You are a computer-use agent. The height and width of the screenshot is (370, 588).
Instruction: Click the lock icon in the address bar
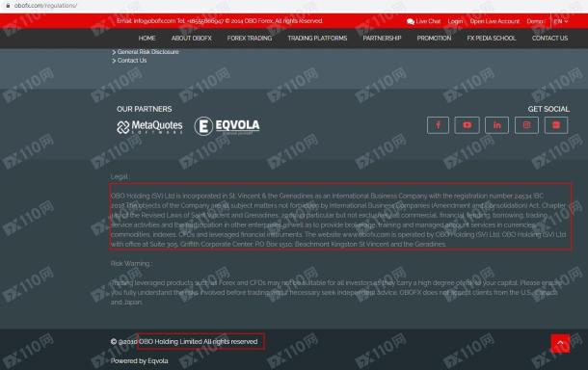point(8,6)
